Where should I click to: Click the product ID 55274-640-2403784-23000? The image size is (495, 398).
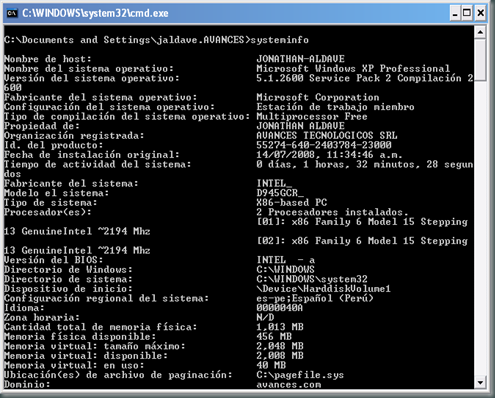pos(324,145)
